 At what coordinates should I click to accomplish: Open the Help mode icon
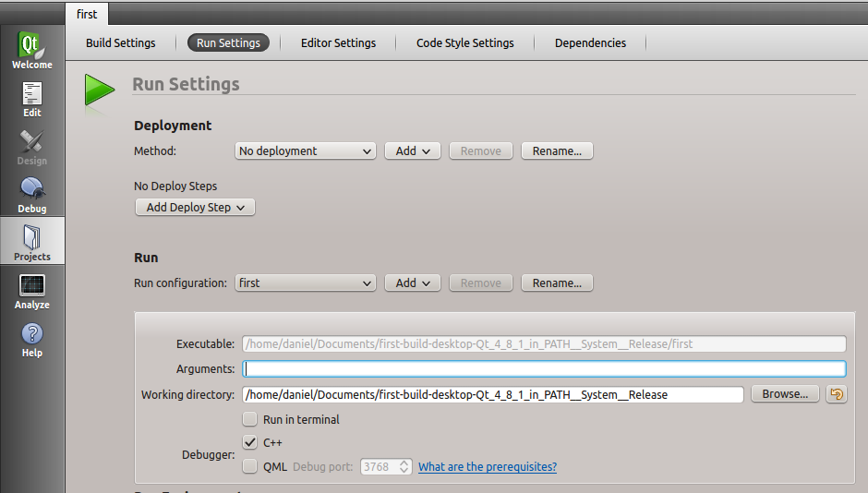[x=32, y=338]
